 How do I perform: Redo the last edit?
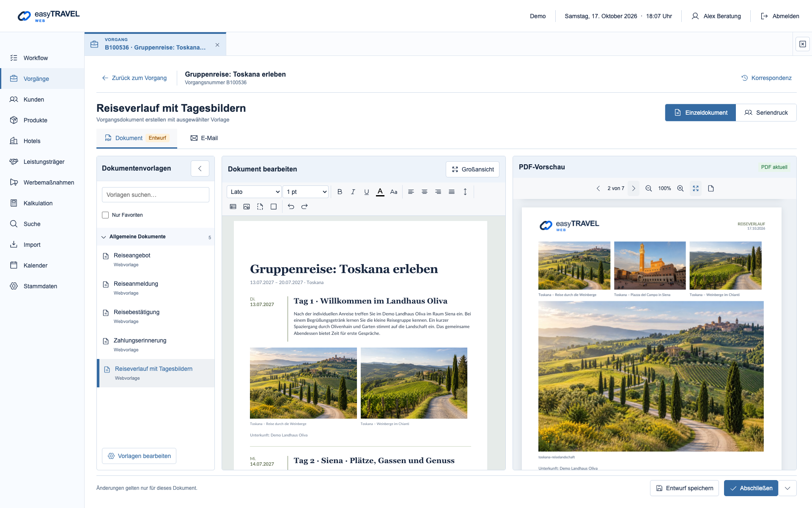pos(304,207)
